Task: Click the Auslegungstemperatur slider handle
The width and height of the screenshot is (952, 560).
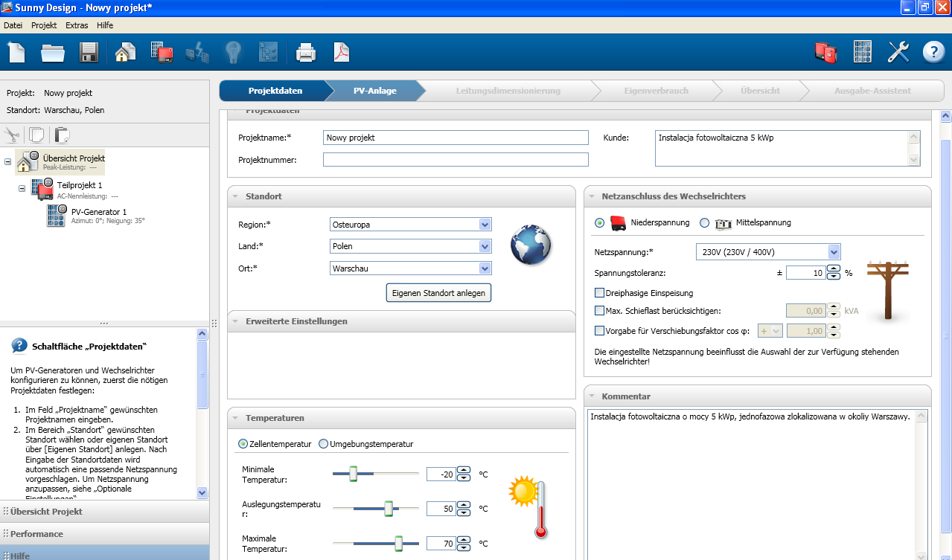Action: 389,509
